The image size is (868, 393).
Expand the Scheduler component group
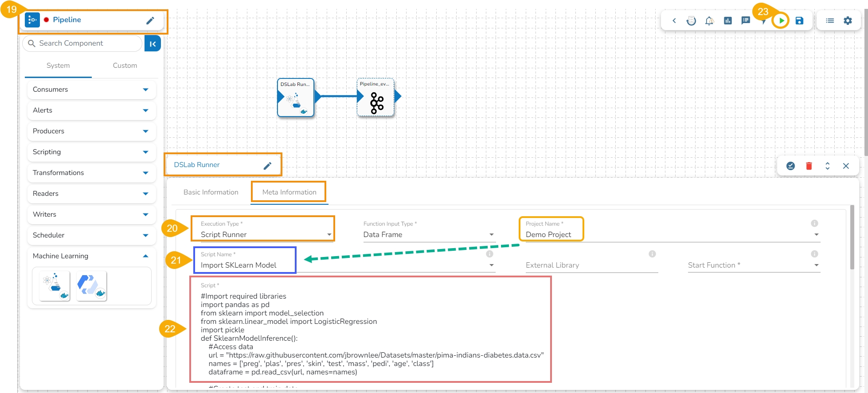tap(91, 235)
